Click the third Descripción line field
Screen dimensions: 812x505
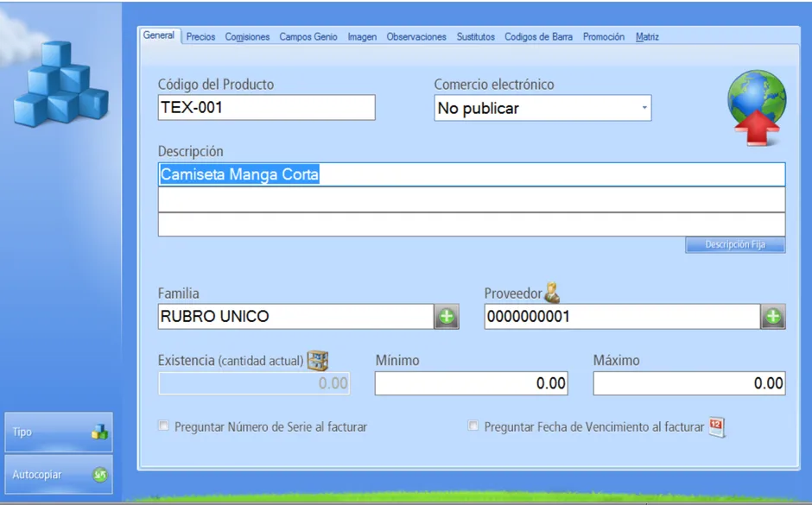coord(472,224)
